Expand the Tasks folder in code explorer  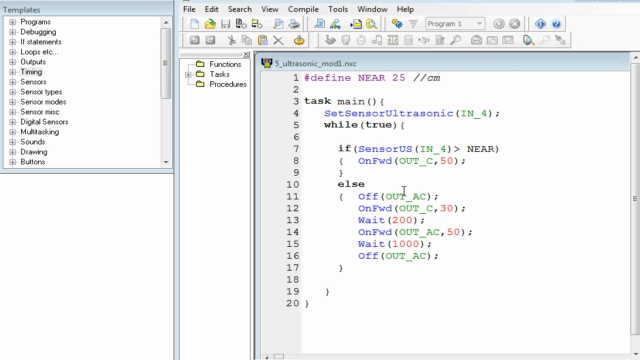(x=188, y=74)
